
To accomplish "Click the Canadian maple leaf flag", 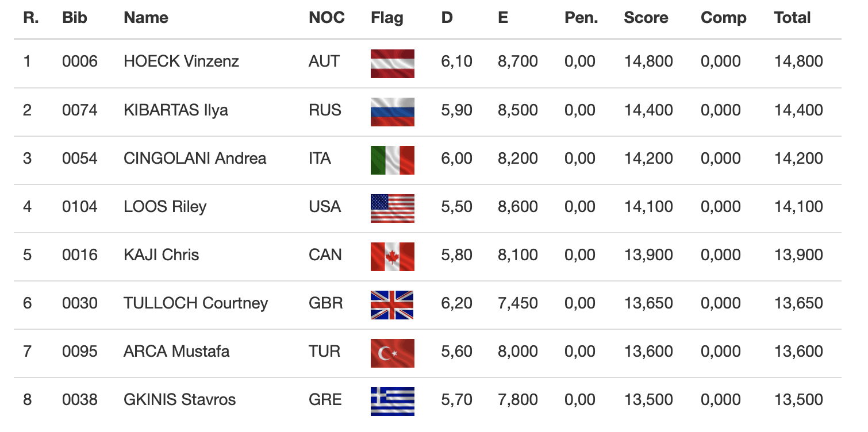I will [x=393, y=256].
